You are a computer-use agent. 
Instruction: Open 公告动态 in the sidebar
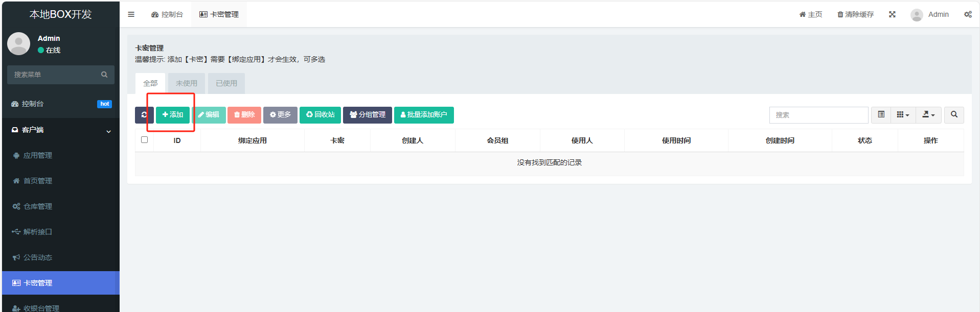tap(61, 257)
